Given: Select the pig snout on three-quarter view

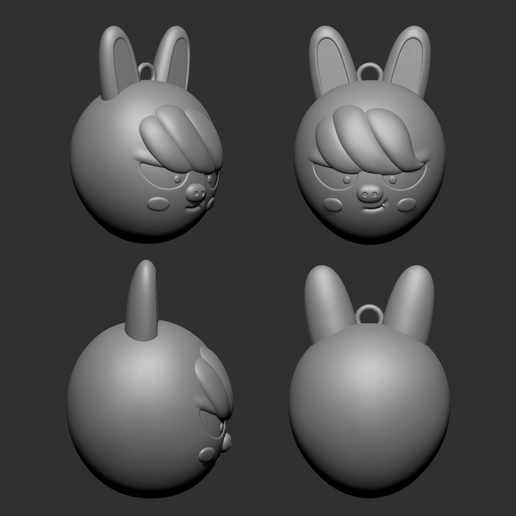Looking at the screenshot, I should [x=195, y=193].
